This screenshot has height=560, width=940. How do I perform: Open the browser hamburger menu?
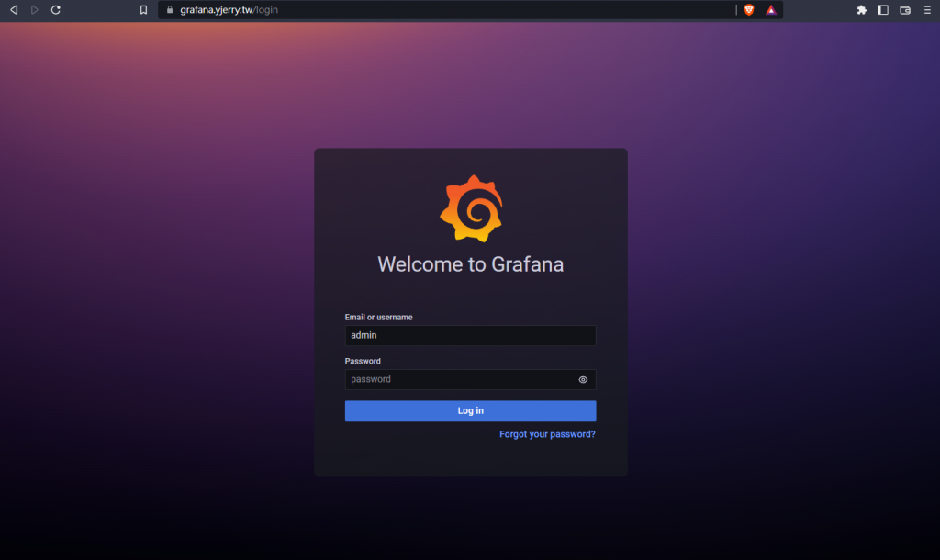(x=927, y=9)
